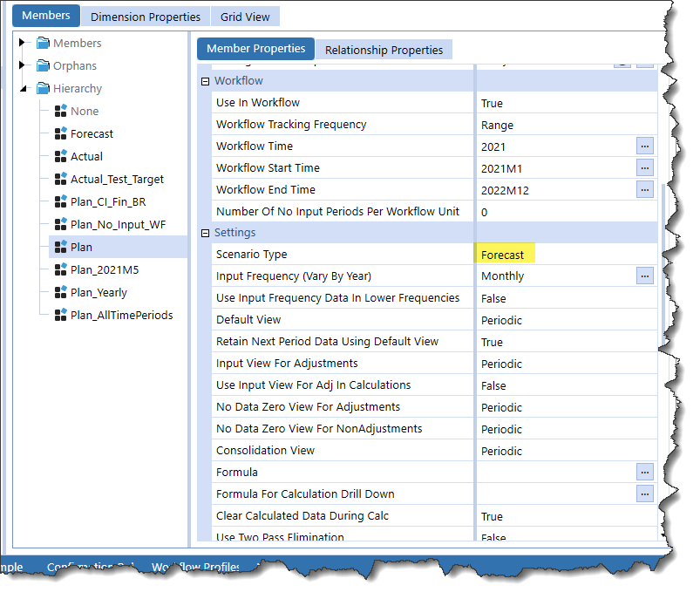Switch to Relationship Properties tab
700x599 pixels.
384,50
